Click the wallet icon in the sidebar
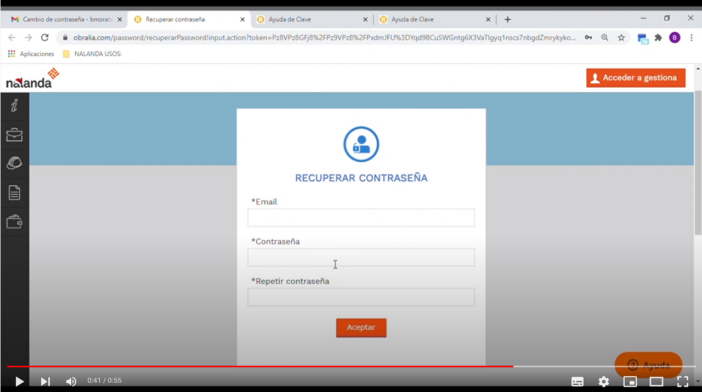The height and width of the screenshot is (392, 702). (x=14, y=222)
